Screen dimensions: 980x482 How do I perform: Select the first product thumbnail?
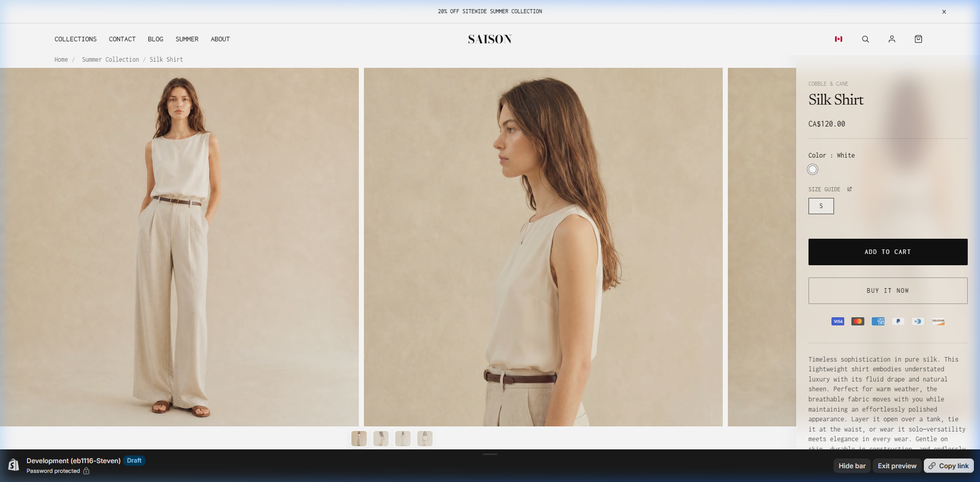point(359,439)
